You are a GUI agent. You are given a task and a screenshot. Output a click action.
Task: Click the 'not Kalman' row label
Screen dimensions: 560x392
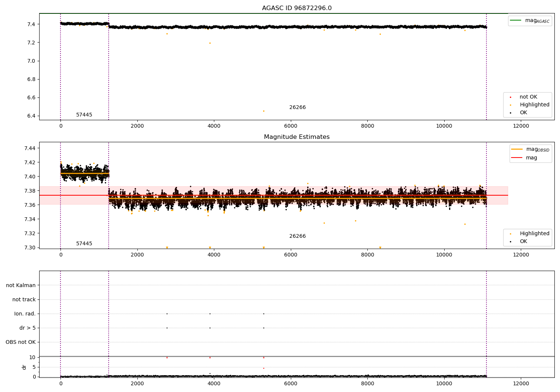pyautogui.click(x=21, y=285)
